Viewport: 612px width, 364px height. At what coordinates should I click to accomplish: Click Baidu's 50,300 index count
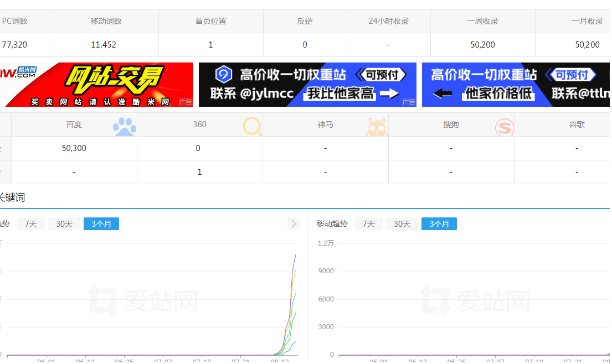[74, 148]
